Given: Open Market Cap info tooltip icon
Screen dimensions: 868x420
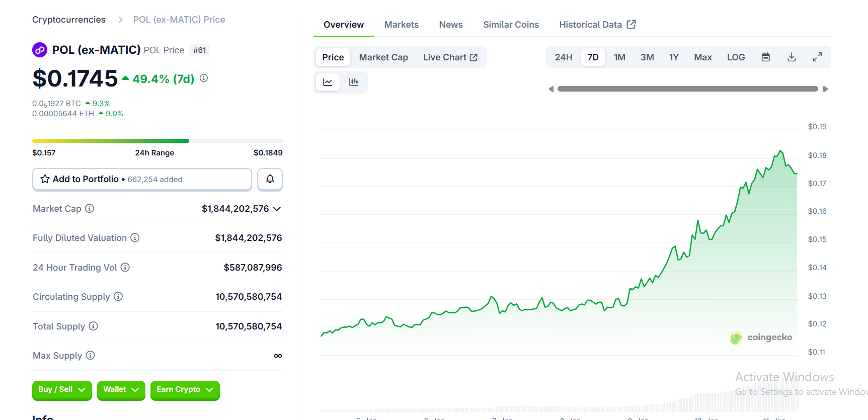Looking at the screenshot, I should click(90, 208).
